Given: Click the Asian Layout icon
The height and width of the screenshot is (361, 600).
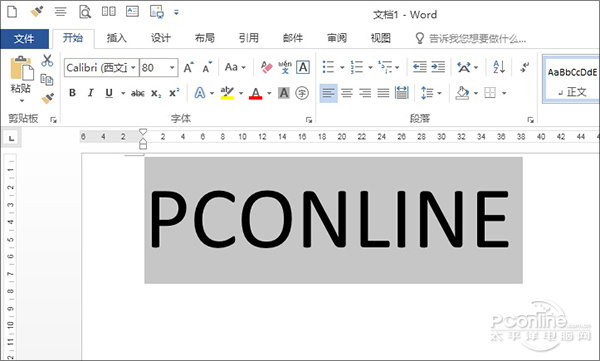Looking at the screenshot, I should pos(464,67).
